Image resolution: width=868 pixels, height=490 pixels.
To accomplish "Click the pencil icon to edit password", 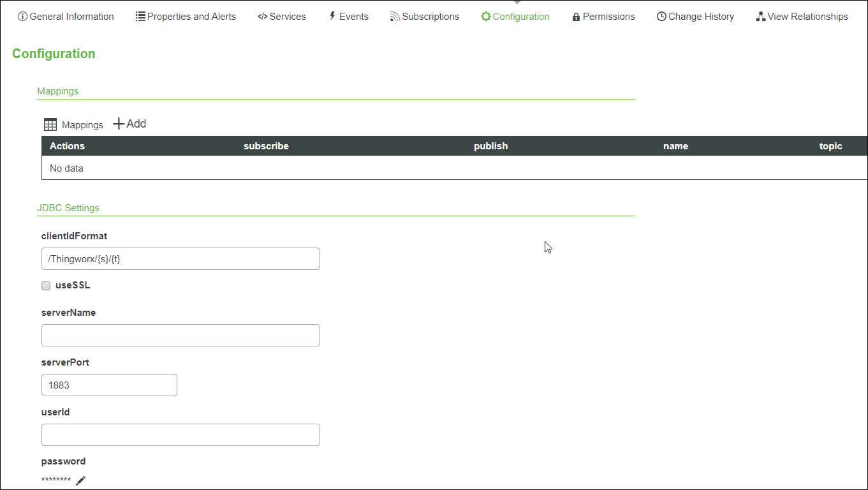I will pyautogui.click(x=80, y=480).
